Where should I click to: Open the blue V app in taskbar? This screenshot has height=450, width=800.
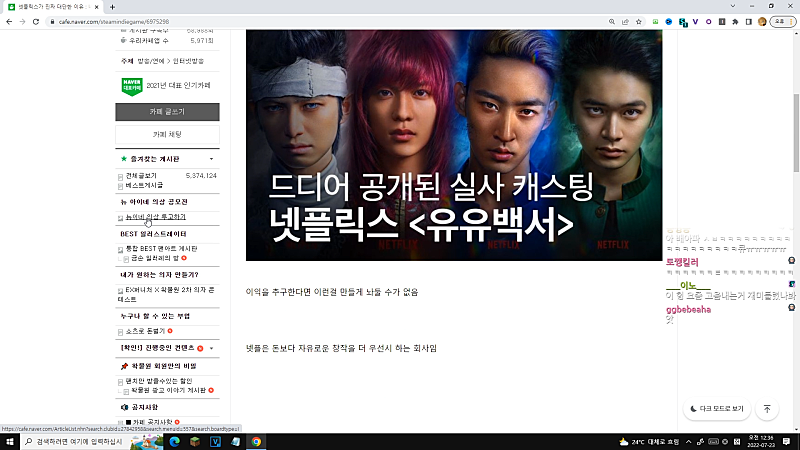[215, 442]
